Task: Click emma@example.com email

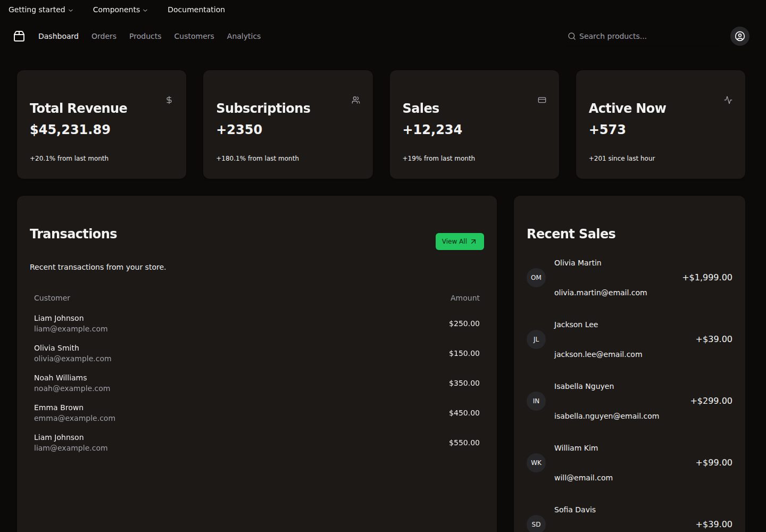Action: pyautogui.click(x=74, y=418)
